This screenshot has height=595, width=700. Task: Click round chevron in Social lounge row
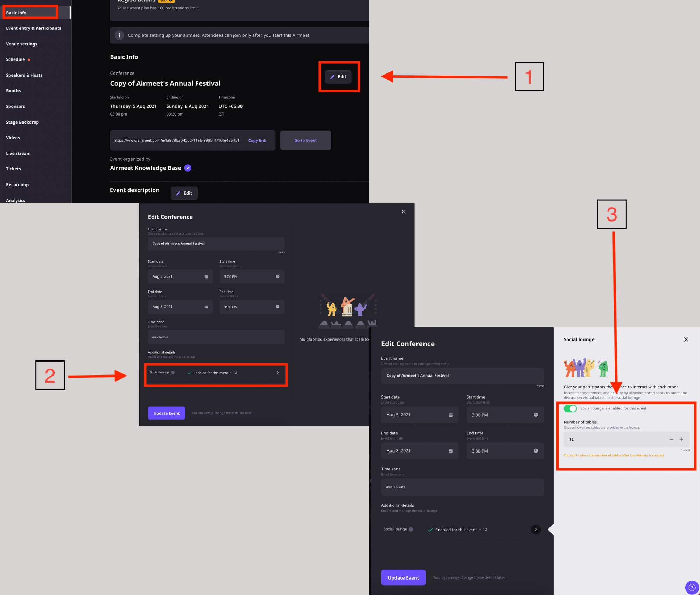click(536, 530)
